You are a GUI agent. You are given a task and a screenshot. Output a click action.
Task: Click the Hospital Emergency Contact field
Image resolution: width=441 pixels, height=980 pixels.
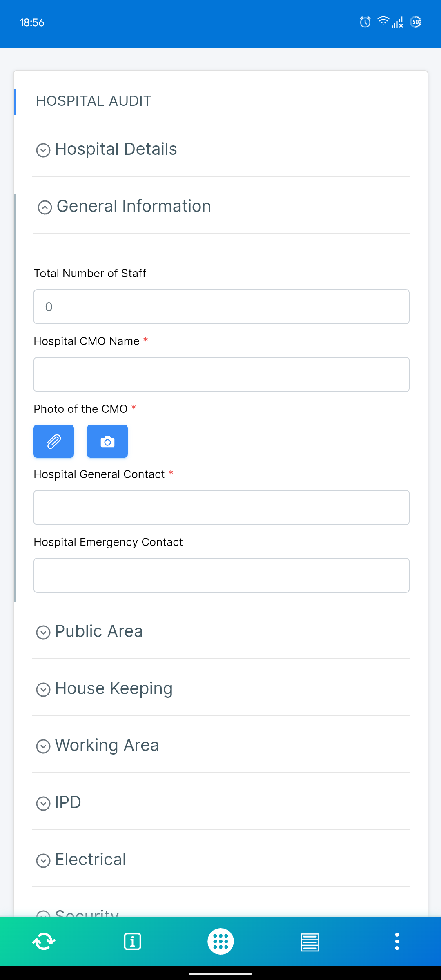(x=221, y=575)
